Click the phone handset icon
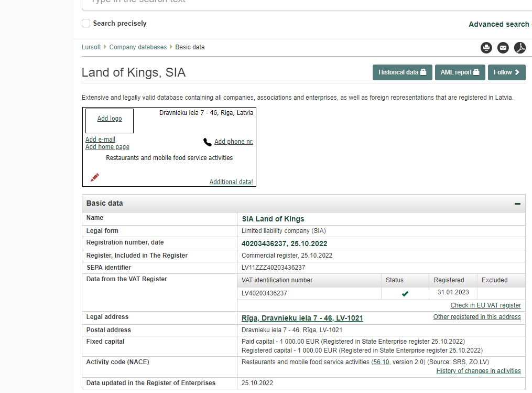The width and height of the screenshot is (532, 393). click(208, 142)
